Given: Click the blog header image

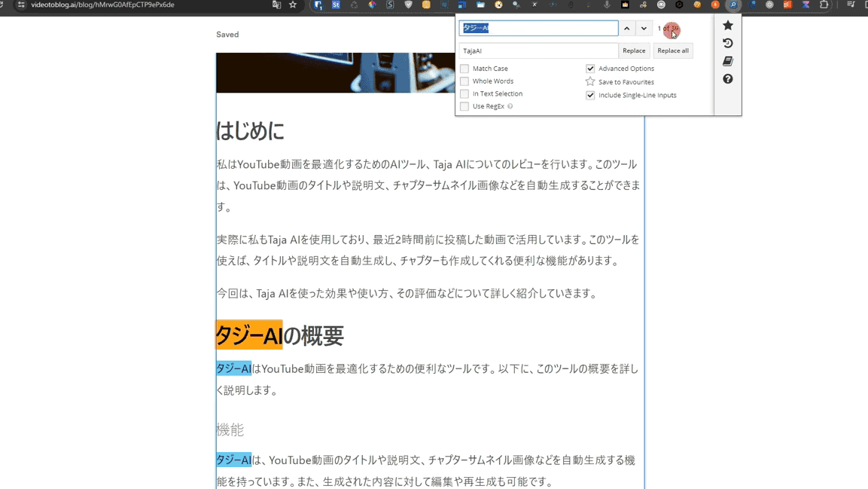Looking at the screenshot, I should [336, 72].
